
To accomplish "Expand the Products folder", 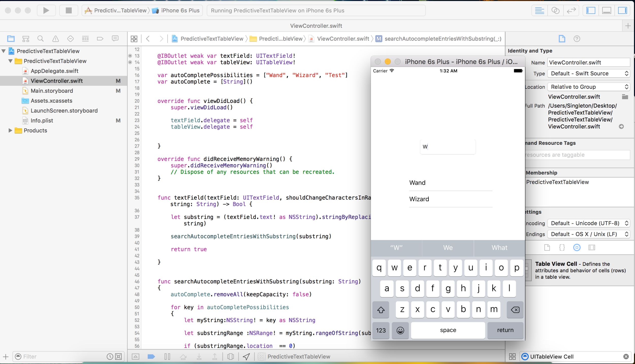I will 10,130.
